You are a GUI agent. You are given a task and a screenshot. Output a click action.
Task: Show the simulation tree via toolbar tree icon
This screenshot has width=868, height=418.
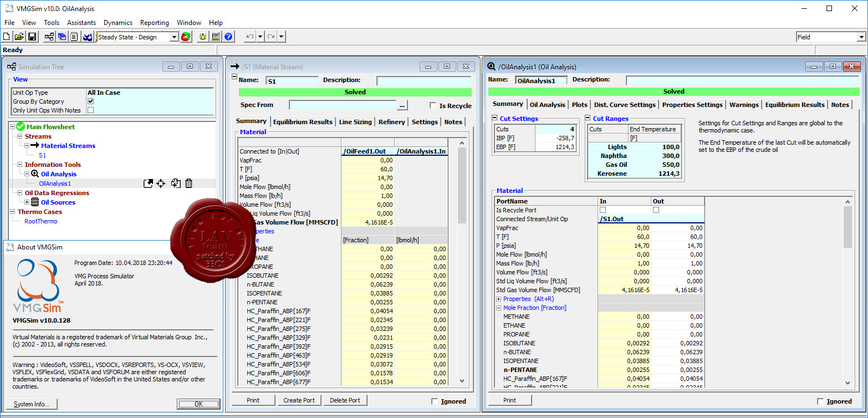[x=49, y=37]
